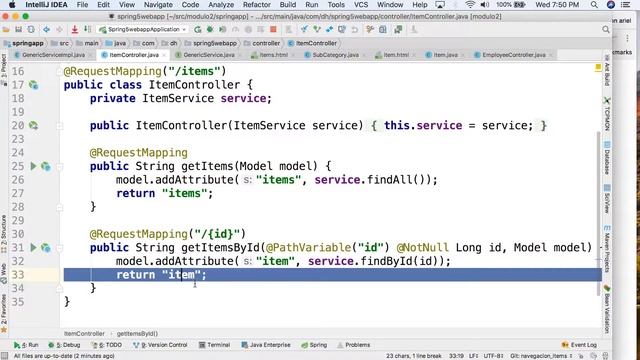This screenshot has height=360, width=640.
Task: Click the fold end marker at line 28
Action: (x=60, y=207)
